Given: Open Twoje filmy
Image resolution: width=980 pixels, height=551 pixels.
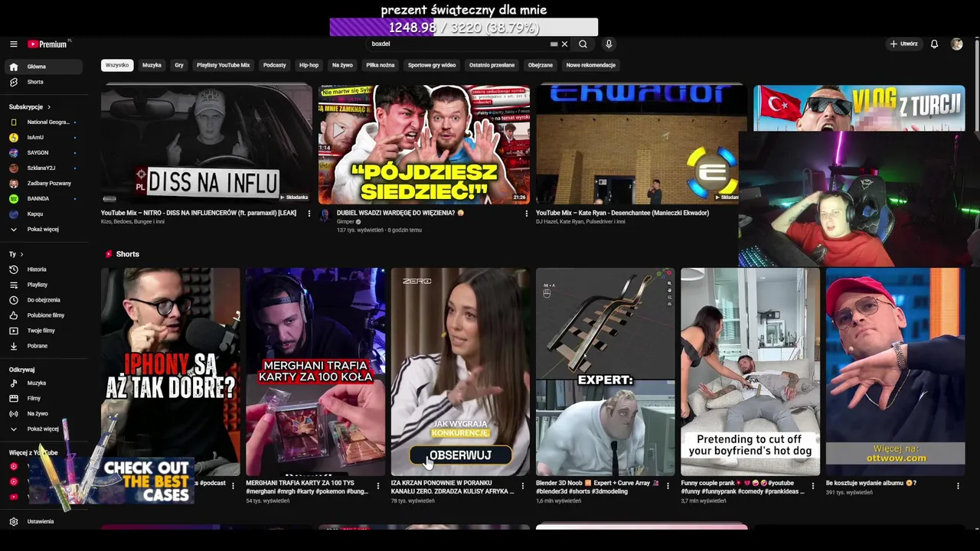Looking at the screenshot, I should point(44,331).
